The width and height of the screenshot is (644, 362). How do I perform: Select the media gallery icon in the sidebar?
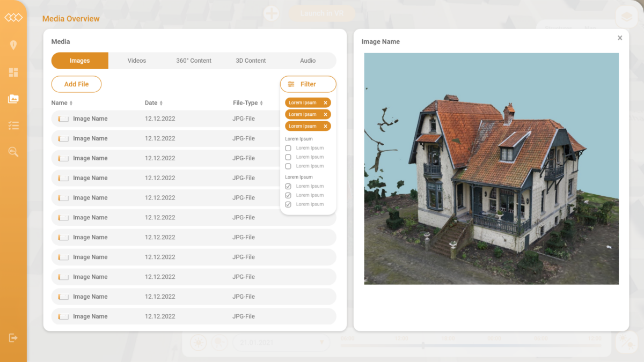click(x=13, y=99)
